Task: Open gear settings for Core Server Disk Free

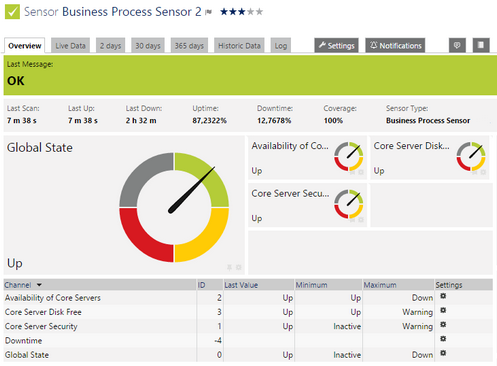Action: tap(443, 310)
